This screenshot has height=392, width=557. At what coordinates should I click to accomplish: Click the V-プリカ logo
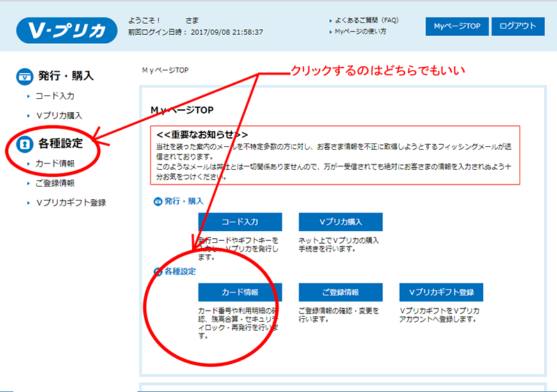click(67, 29)
